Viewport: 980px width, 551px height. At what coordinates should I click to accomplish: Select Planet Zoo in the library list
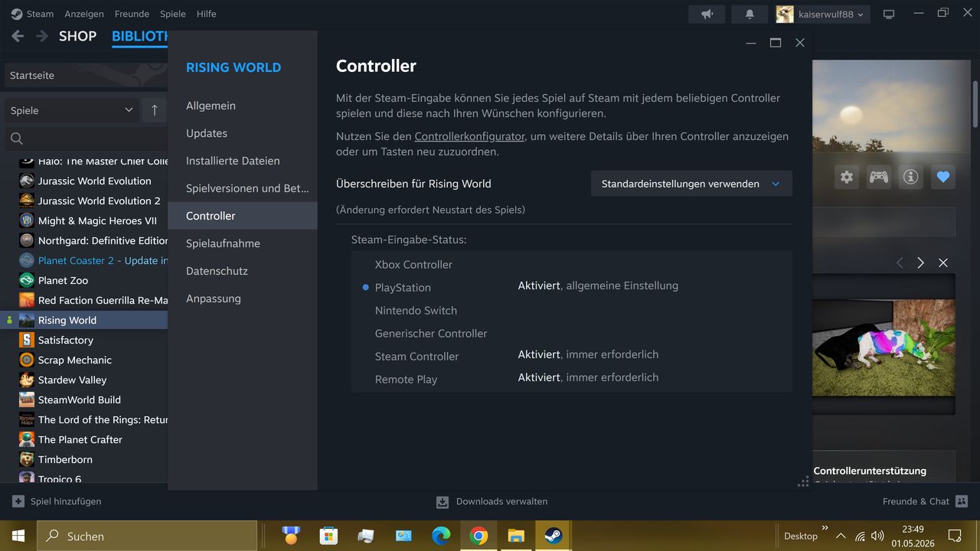63,280
